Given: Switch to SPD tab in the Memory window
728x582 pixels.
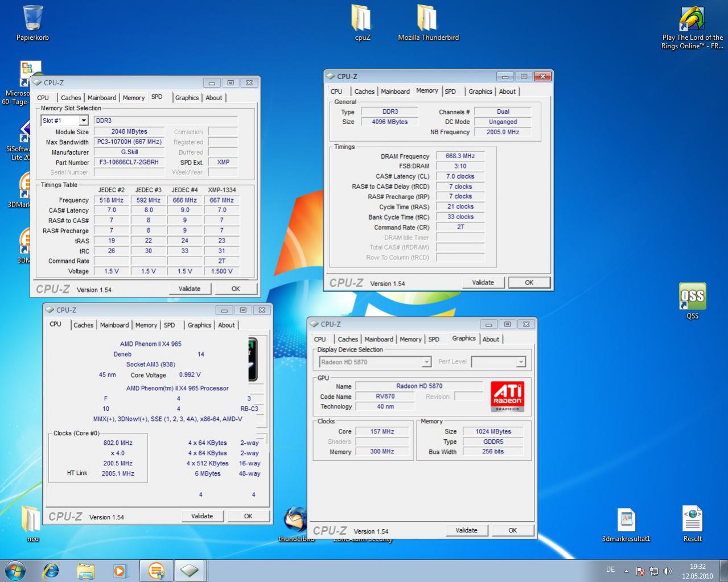Looking at the screenshot, I should (450, 92).
